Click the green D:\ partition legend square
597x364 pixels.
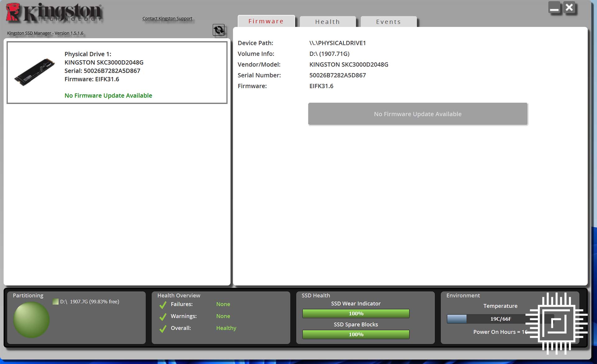[x=55, y=302]
